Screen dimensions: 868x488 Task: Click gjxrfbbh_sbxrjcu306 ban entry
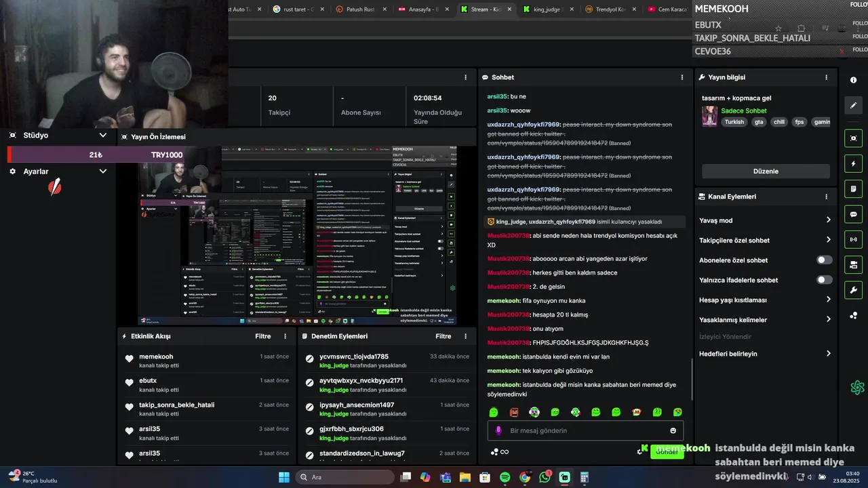point(387,433)
